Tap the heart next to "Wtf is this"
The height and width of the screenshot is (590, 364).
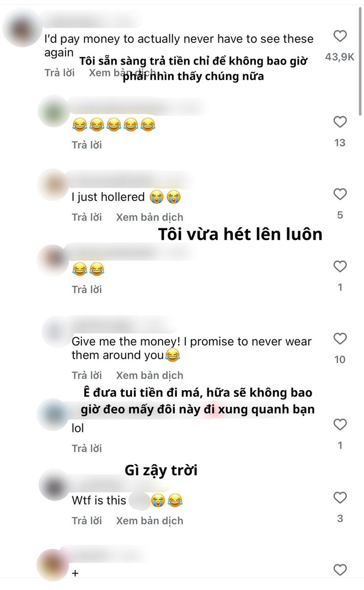click(x=340, y=498)
